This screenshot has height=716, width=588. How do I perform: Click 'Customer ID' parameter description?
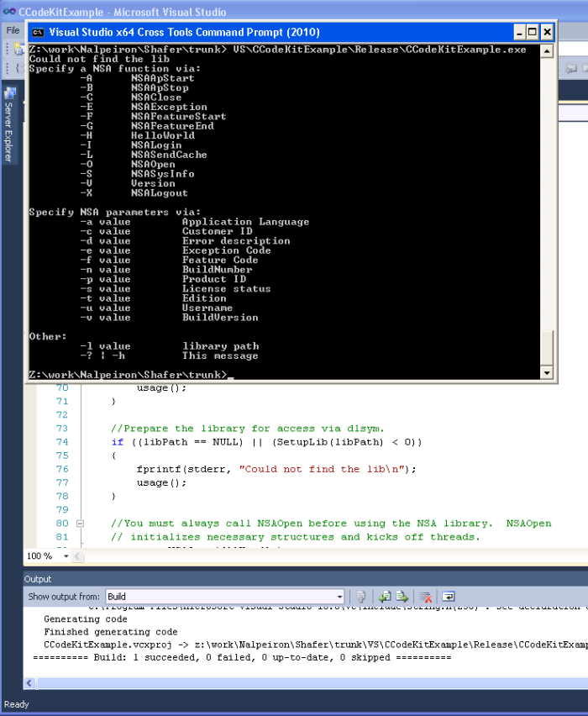click(218, 231)
